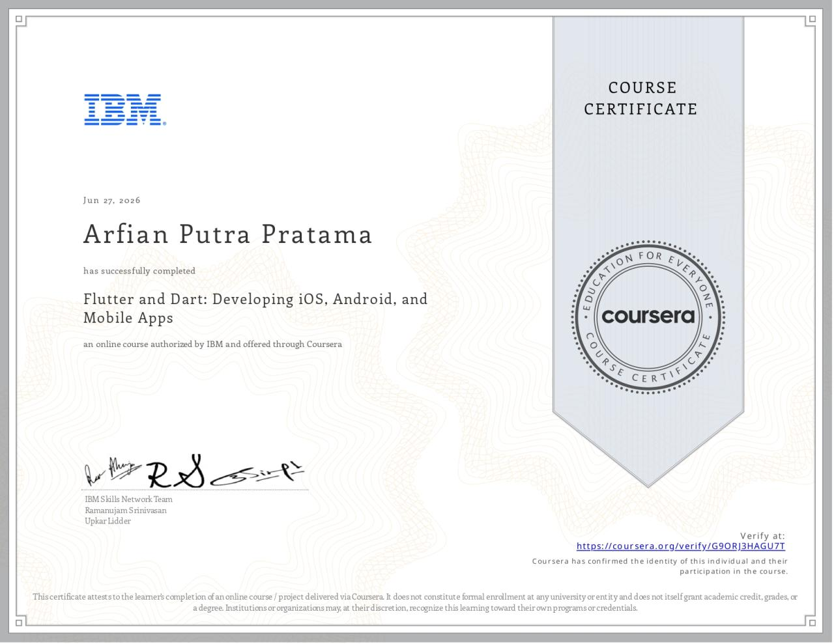Click the bottom-left corner ornament
This screenshot has height=644, width=834.
point(21,623)
